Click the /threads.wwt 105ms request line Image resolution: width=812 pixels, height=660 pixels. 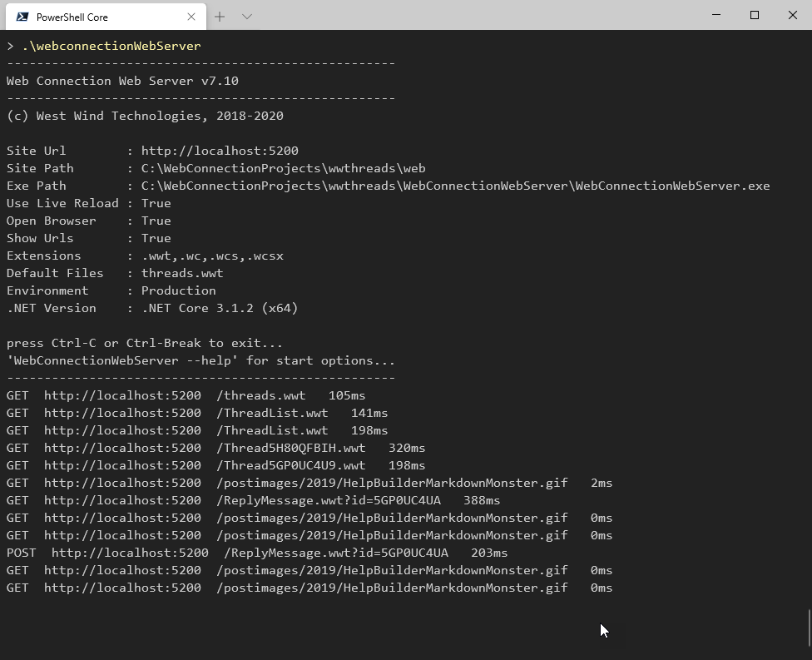(186, 396)
